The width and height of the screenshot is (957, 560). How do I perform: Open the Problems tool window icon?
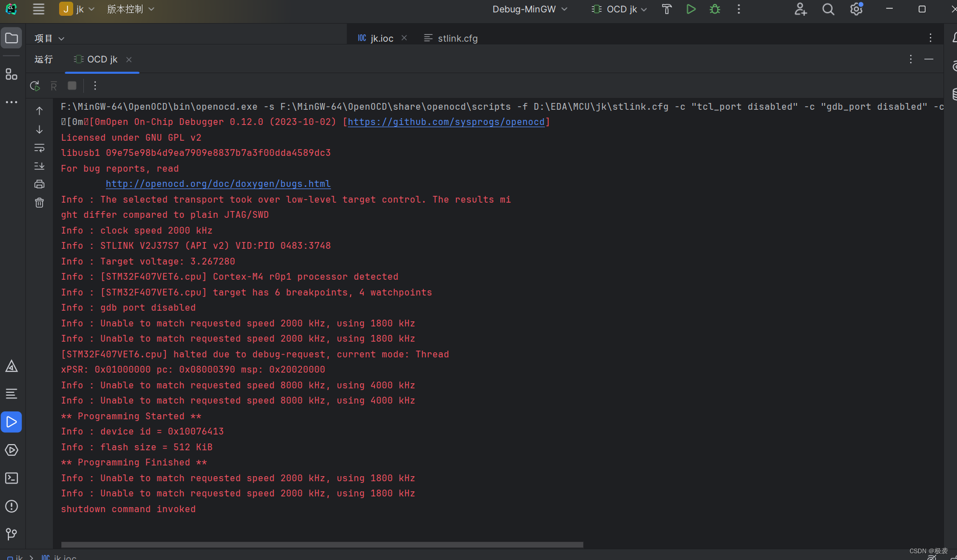(11, 507)
